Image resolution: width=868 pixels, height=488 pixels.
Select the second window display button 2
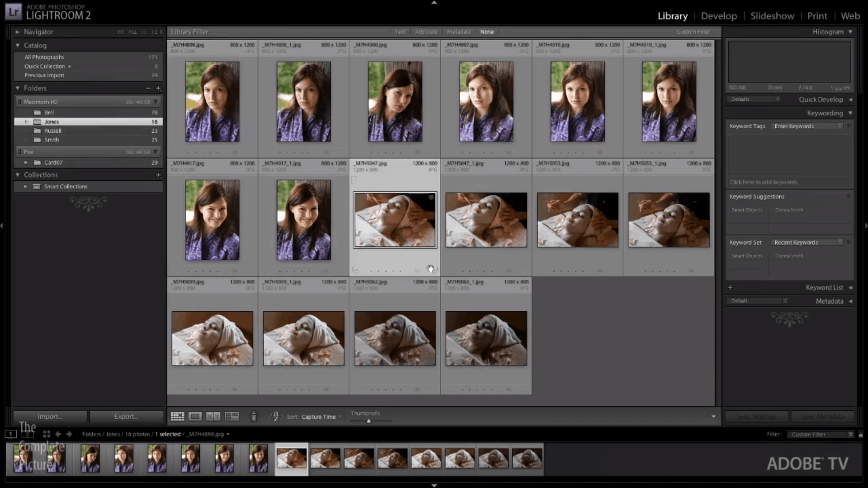[28, 434]
